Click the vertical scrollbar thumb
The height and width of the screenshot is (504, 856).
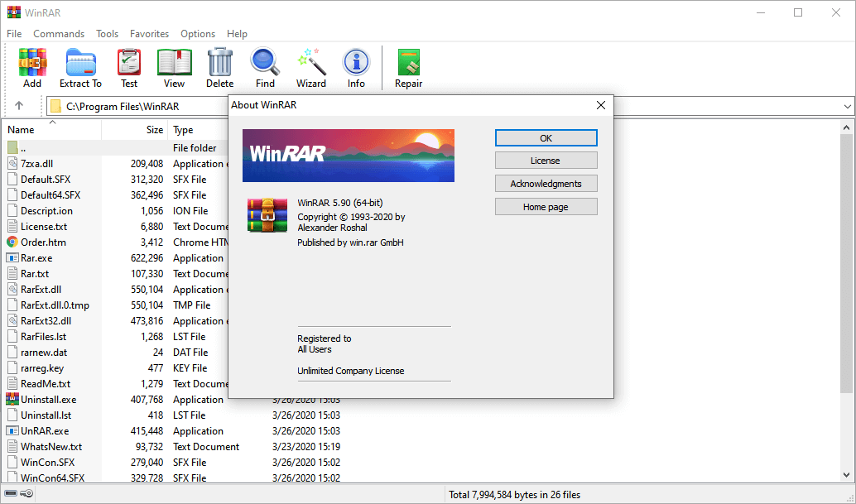tap(847, 264)
